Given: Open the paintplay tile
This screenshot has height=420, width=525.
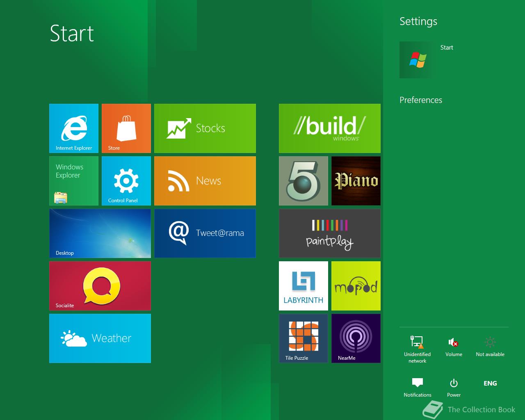Looking at the screenshot, I should pyautogui.click(x=330, y=233).
